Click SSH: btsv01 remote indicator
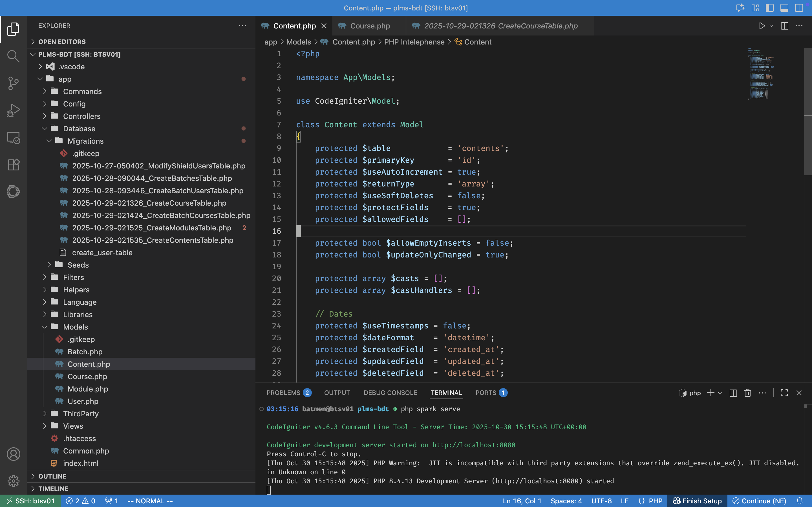The width and height of the screenshot is (812, 507). pyautogui.click(x=31, y=501)
